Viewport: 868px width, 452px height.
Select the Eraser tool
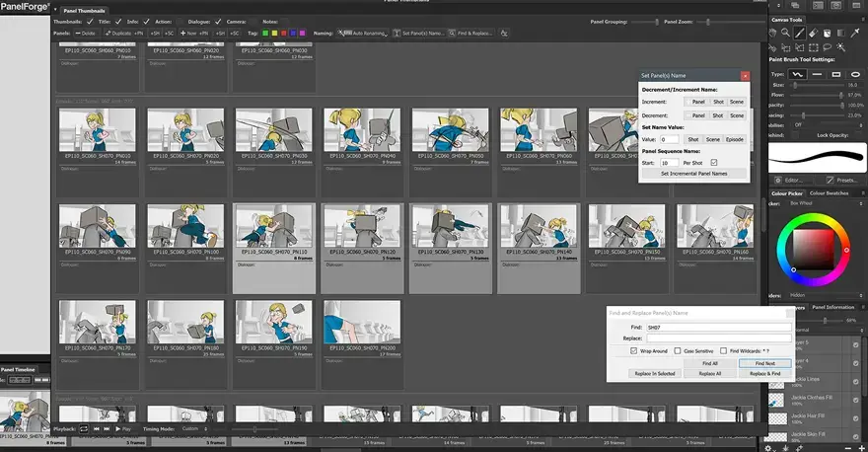[x=813, y=34]
